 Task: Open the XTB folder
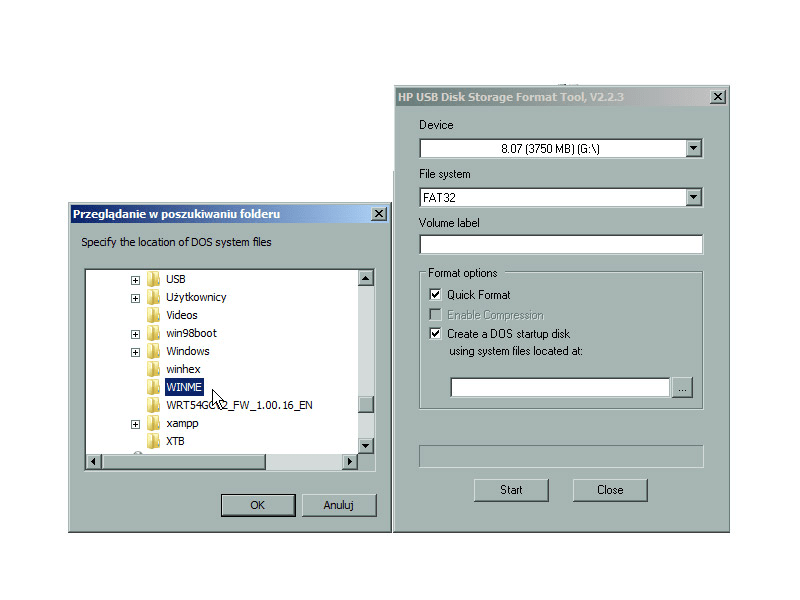[x=154, y=441]
